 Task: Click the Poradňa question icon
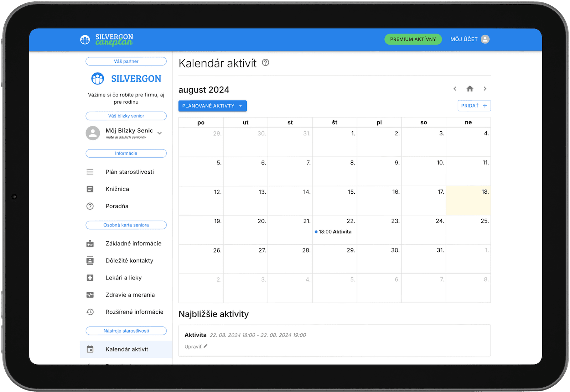tap(90, 206)
